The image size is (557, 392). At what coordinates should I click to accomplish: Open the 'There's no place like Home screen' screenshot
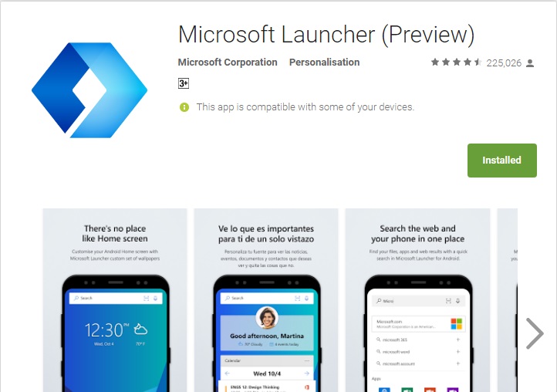(x=115, y=300)
